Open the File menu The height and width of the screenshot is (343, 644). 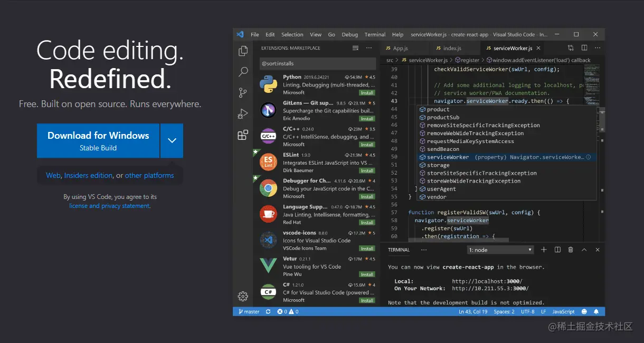(255, 34)
